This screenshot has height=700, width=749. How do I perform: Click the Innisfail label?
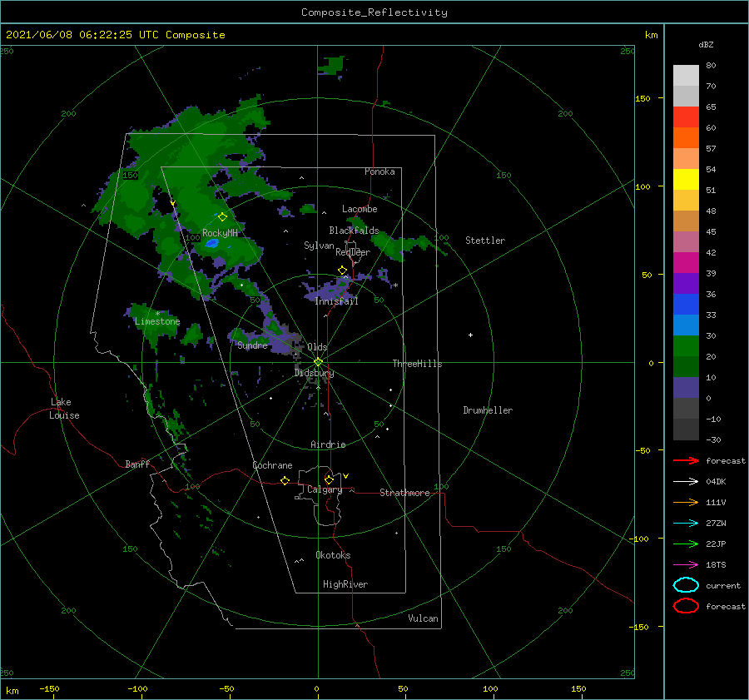point(336,301)
